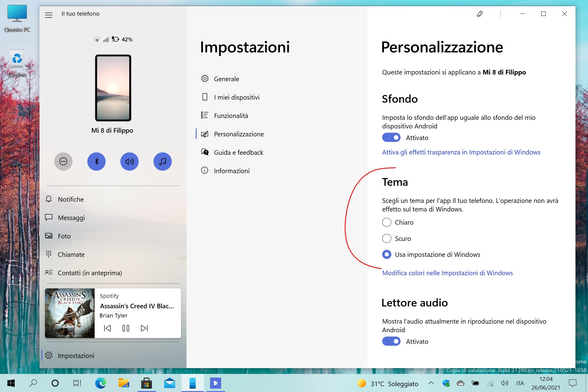Open weather widget 31°C Soleggiato

[x=388, y=383]
